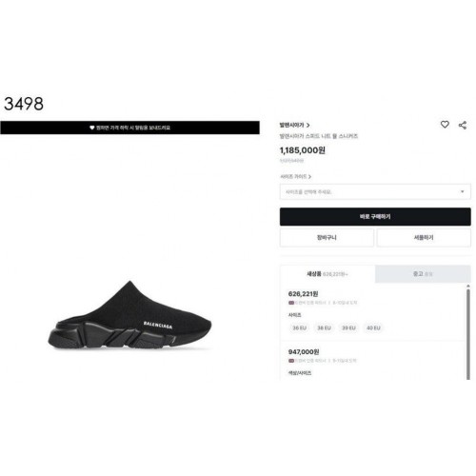Click the button right of 장바구니

tap(424, 237)
